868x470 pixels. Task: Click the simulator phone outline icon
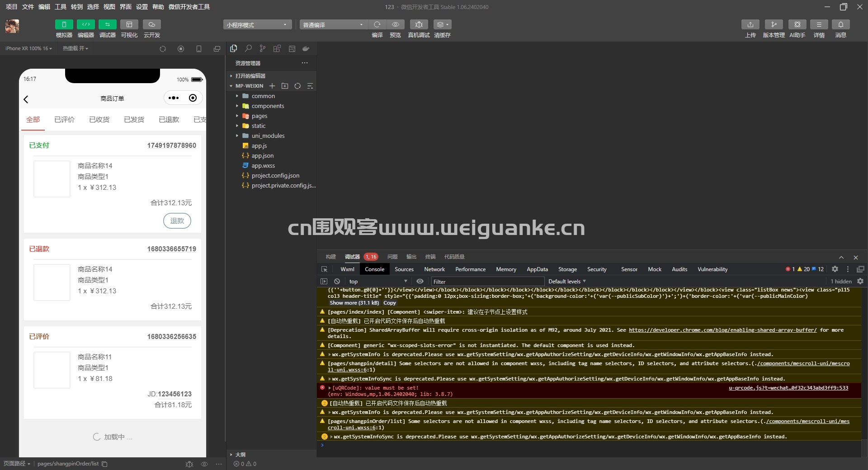coord(199,49)
